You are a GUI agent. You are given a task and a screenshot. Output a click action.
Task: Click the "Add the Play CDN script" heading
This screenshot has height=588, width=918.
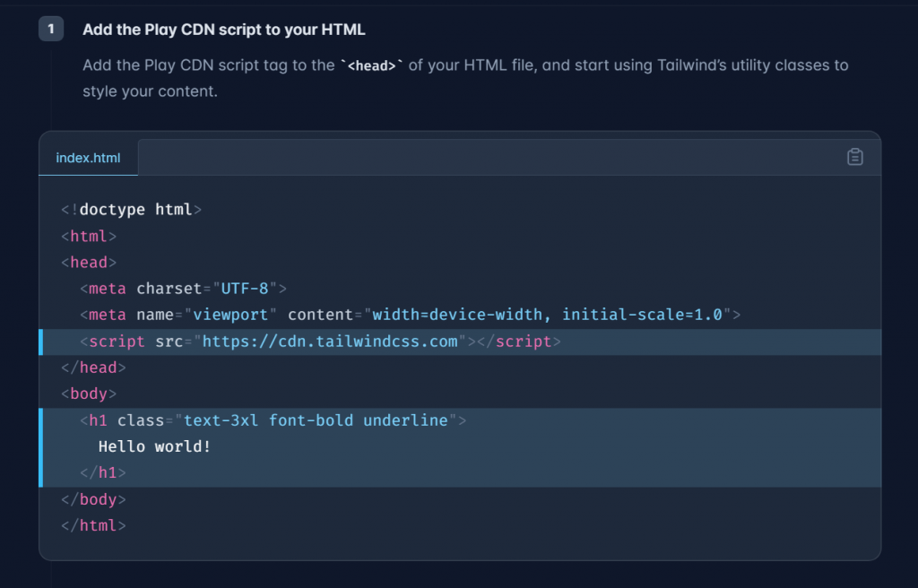tap(223, 30)
